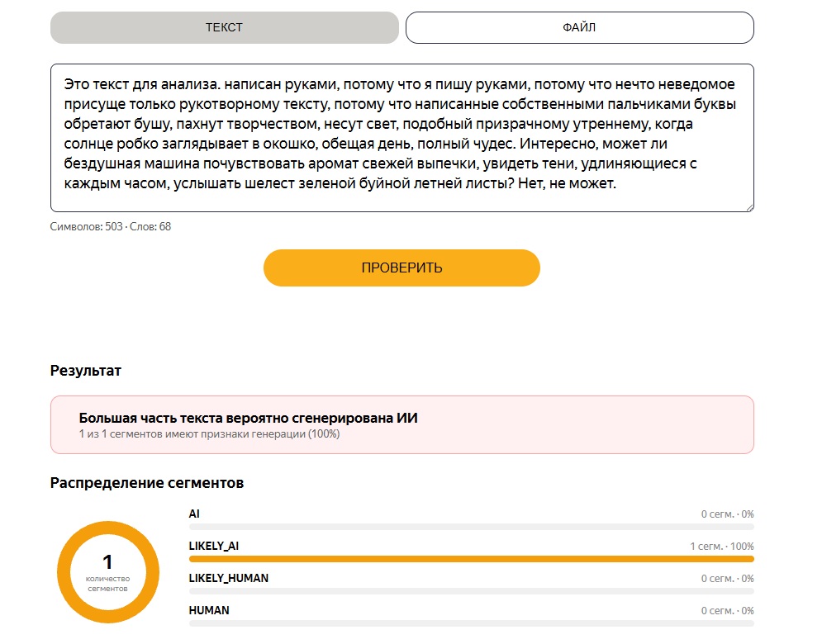The height and width of the screenshot is (644, 822).
Task: Click the HUMAN progress bar
Action: pos(471,623)
